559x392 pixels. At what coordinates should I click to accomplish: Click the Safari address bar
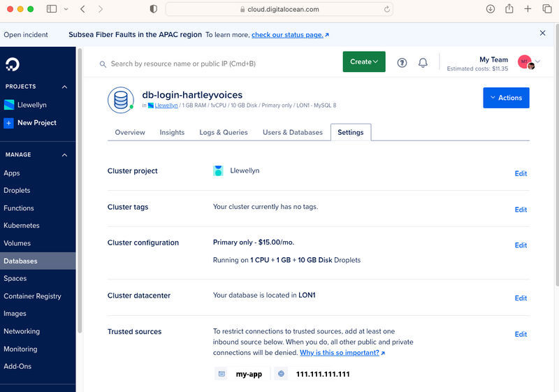pos(279,9)
